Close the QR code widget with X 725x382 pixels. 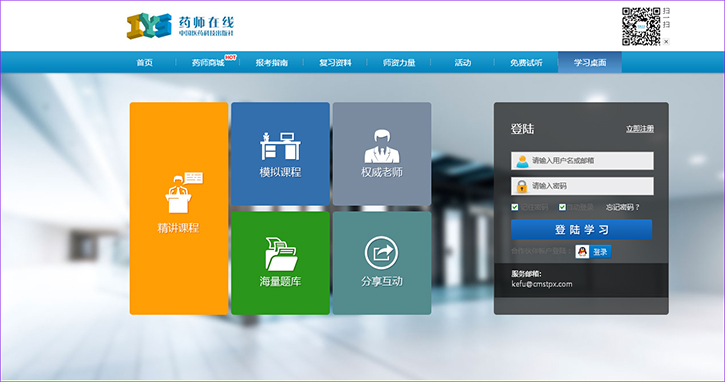[x=666, y=42]
